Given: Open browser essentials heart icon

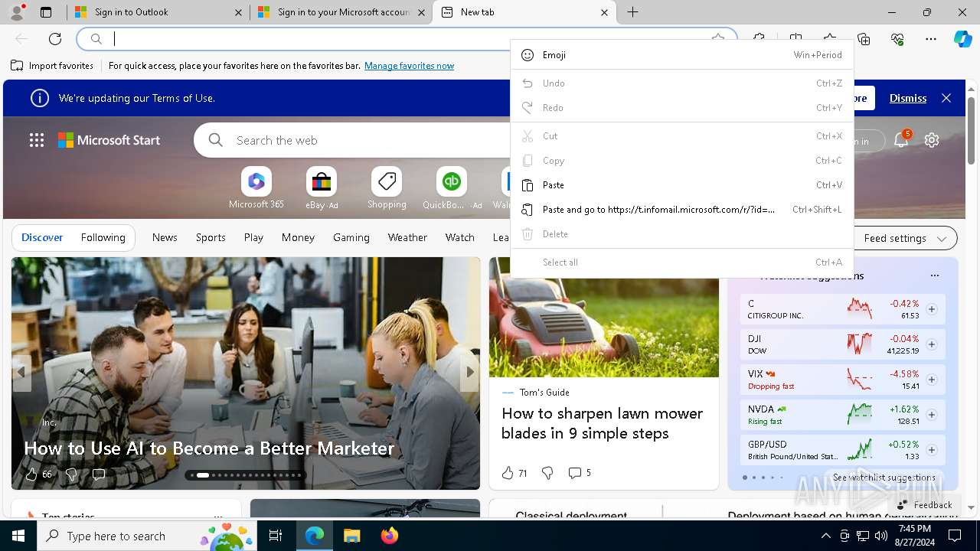Looking at the screenshot, I should click(x=897, y=39).
